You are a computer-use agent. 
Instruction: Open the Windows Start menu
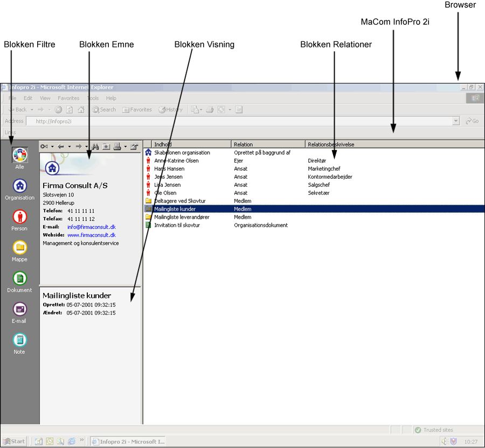(14, 441)
